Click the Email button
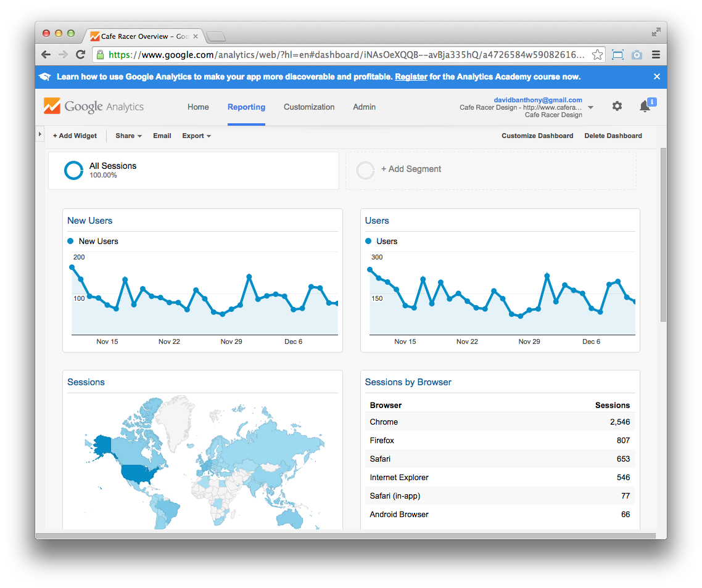 point(162,136)
